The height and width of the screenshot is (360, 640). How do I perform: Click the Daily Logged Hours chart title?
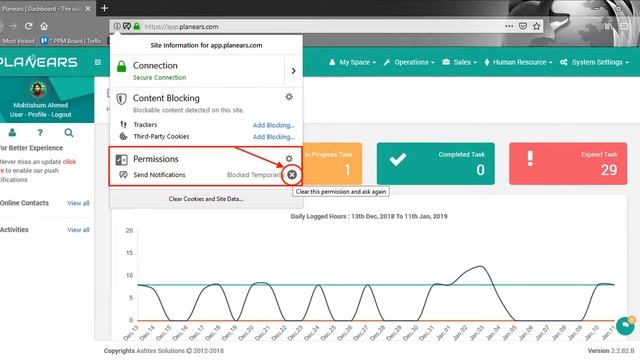pos(369,216)
